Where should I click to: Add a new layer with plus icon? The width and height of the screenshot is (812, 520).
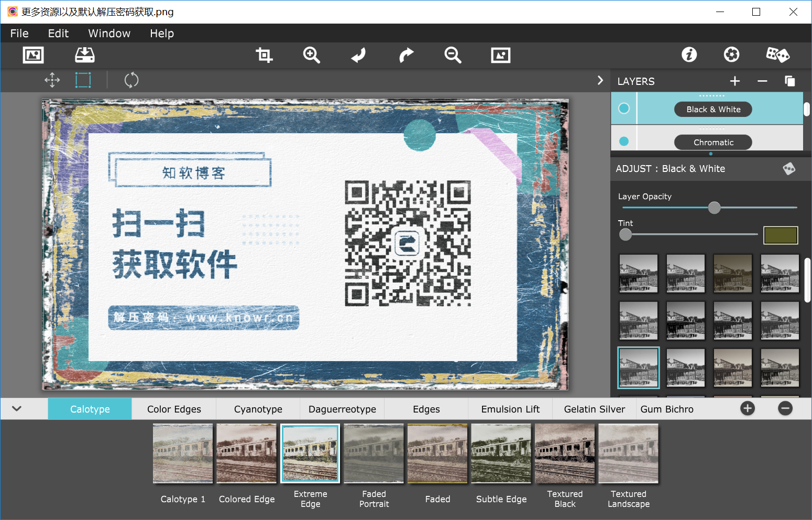[x=735, y=81]
